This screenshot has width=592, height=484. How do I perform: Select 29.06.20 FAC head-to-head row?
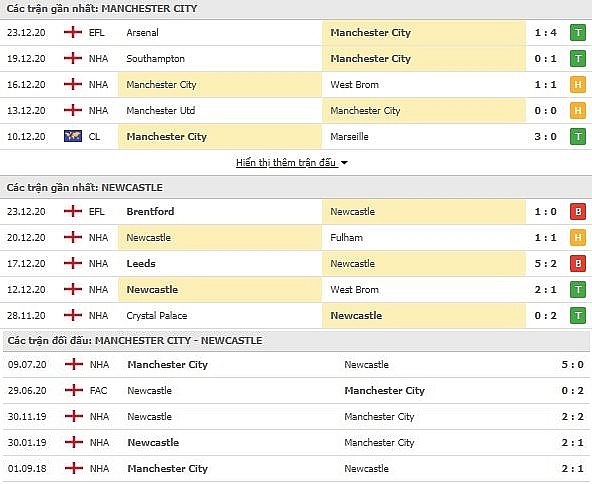point(296,391)
